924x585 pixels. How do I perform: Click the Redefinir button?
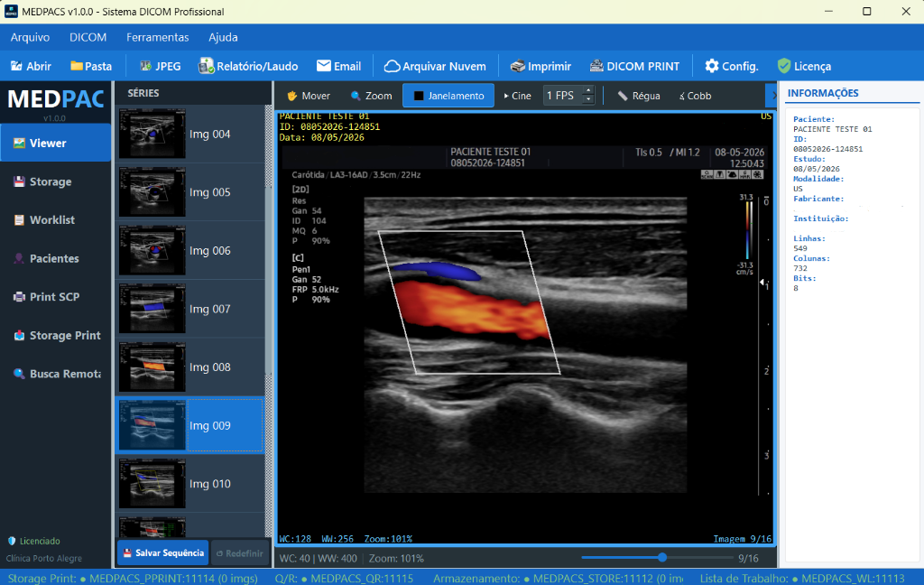[x=240, y=553]
